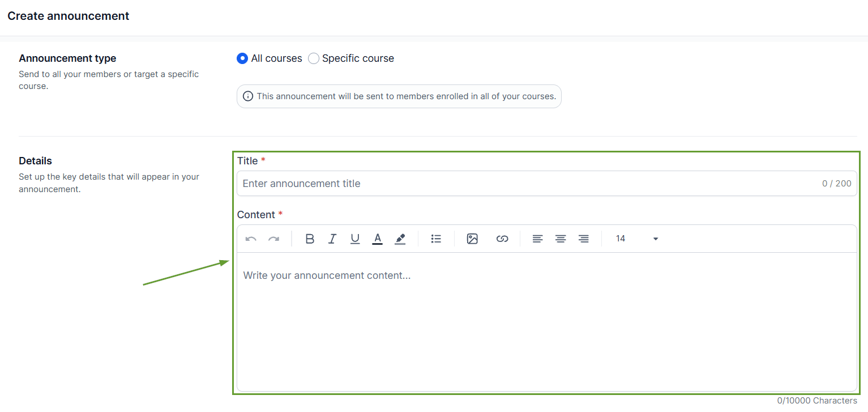The width and height of the screenshot is (868, 412).
Task: Select the All courses radio option
Action: [242, 58]
